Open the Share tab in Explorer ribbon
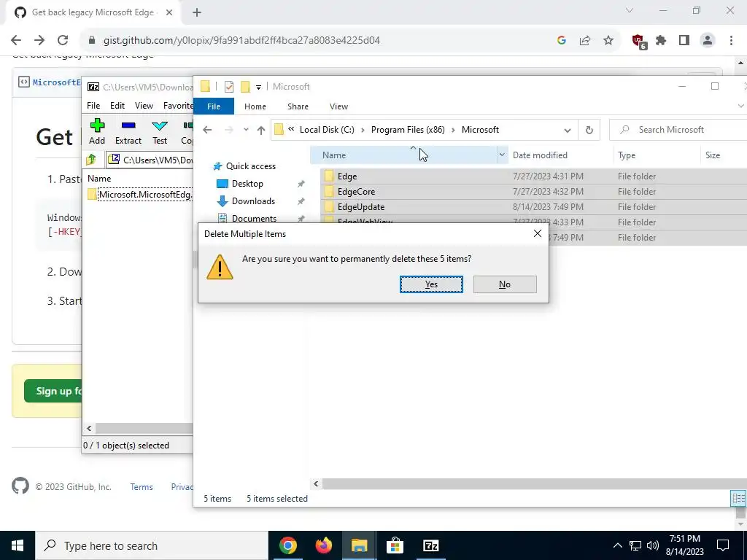The height and width of the screenshot is (560, 747). 298,106
